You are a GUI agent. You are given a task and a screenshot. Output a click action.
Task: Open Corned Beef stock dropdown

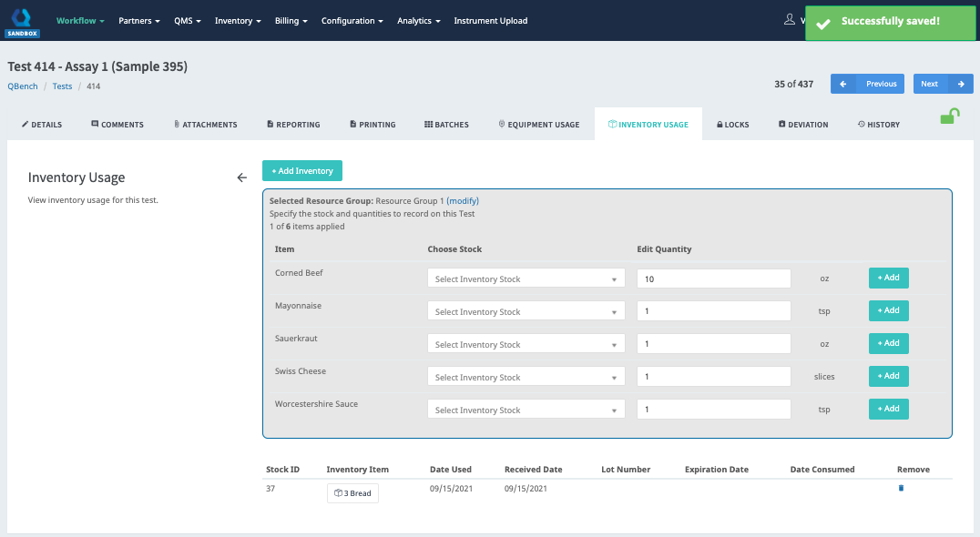(x=526, y=279)
